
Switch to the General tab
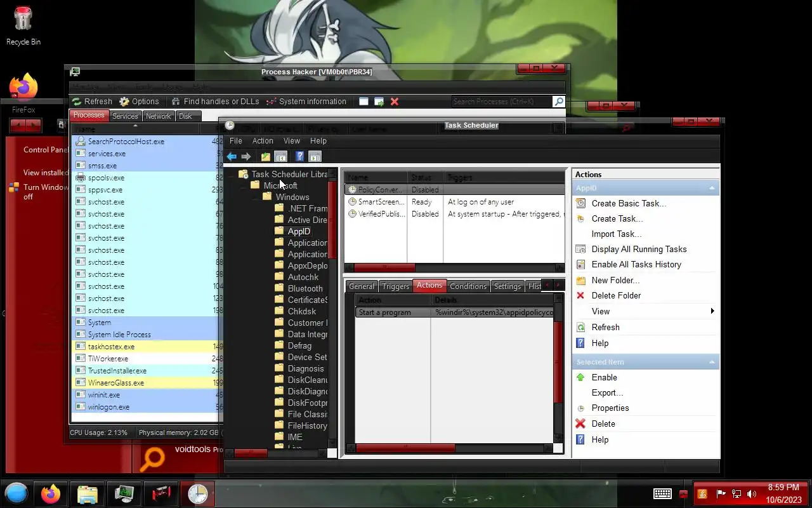362,286
